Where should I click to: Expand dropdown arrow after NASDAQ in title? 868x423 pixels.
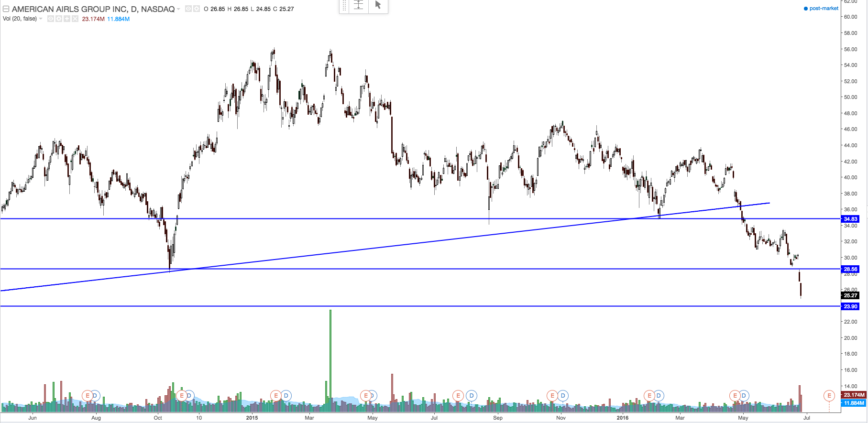click(179, 9)
